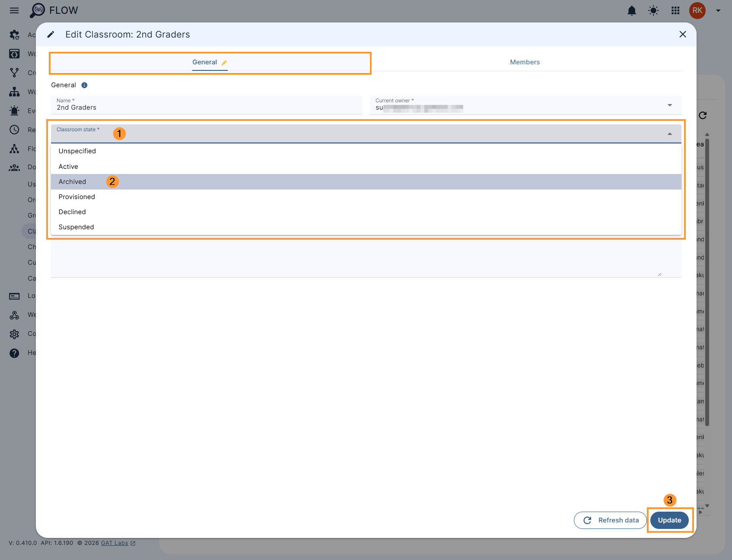Viewport: 732px width, 560px height.
Task: Open the clock history icon in the sidebar
Action: pos(14,130)
